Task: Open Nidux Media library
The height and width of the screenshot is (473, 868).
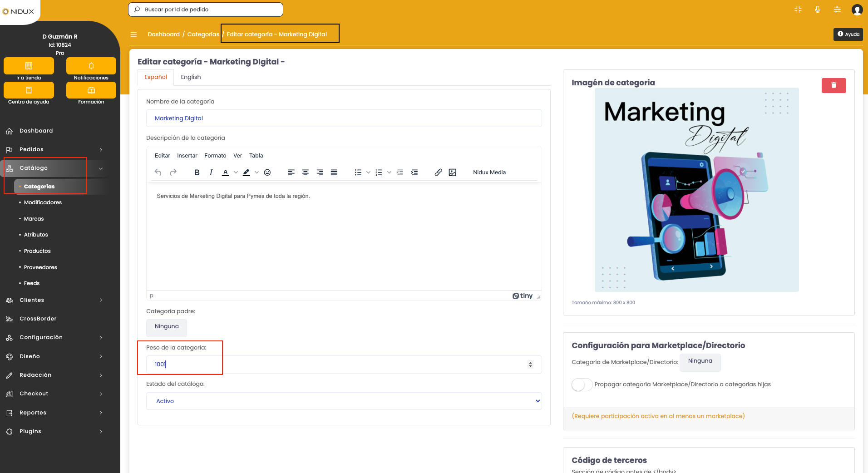Action: 489,172
